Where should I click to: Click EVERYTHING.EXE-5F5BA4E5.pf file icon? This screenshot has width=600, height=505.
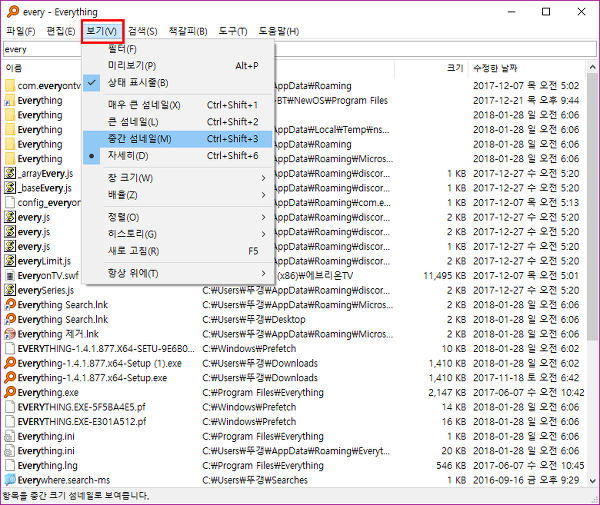click(x=10, y=407)
